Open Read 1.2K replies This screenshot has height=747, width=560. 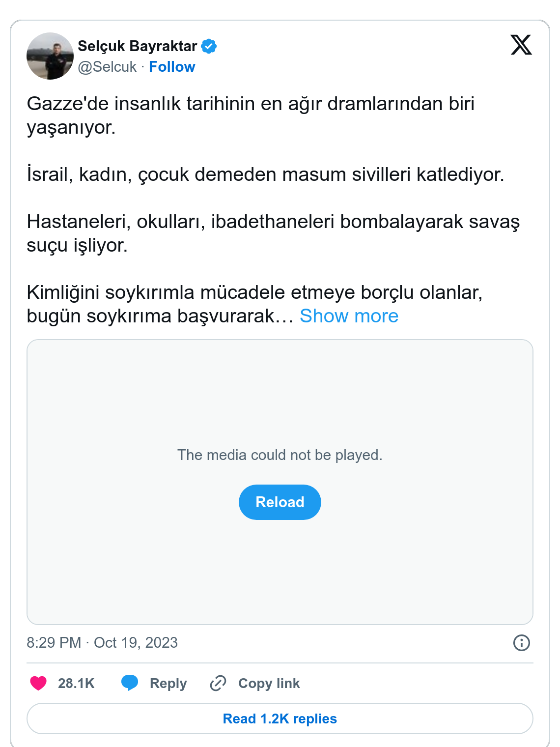pos(280,718)
